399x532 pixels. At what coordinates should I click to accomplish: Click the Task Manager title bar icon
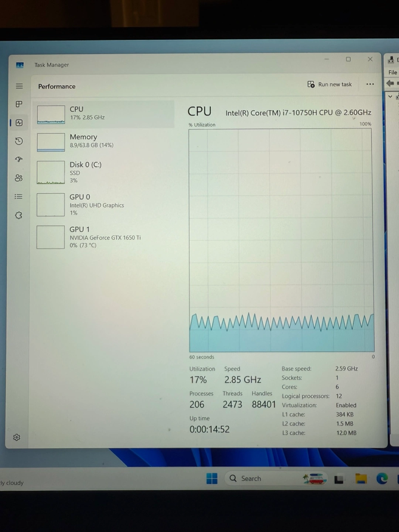coord(20,65)
